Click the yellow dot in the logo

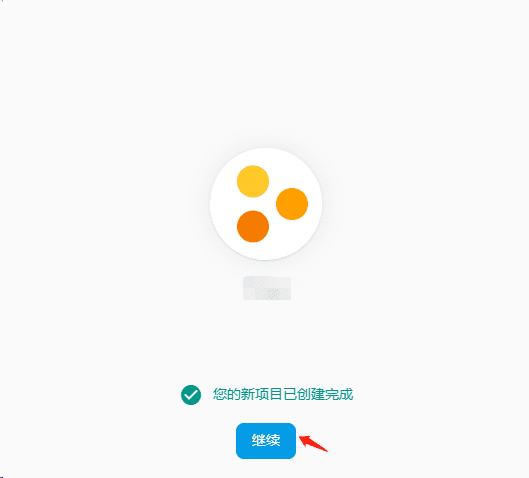pyautogui.click(x=253, y=181)
